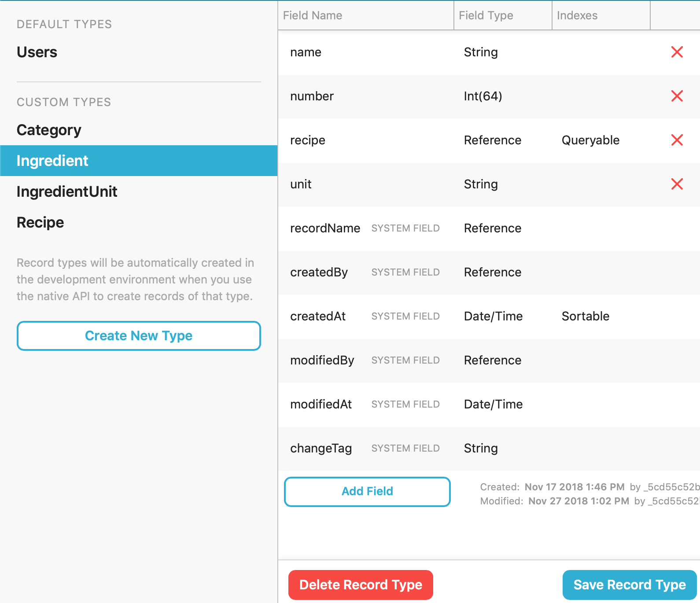
Task: Open the IngredientUnit record type
Action: [67, 191]
